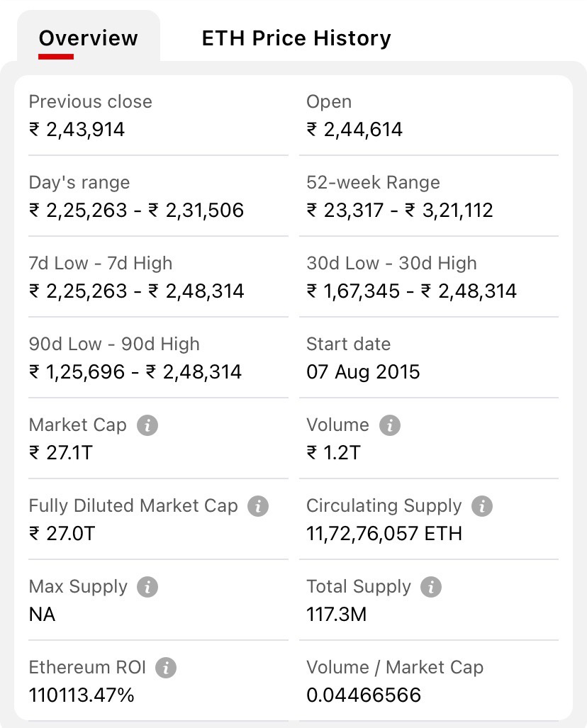Open Total Supply info tooltip icon
Image resolution: width=587 pixels, height=728 pixels.
pos(431,587)
